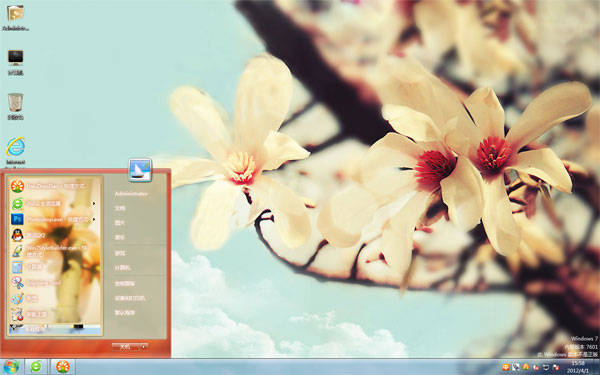Open Calculator from the Start menu
This screenshot has height=375, width=600.
pos(54,267)
